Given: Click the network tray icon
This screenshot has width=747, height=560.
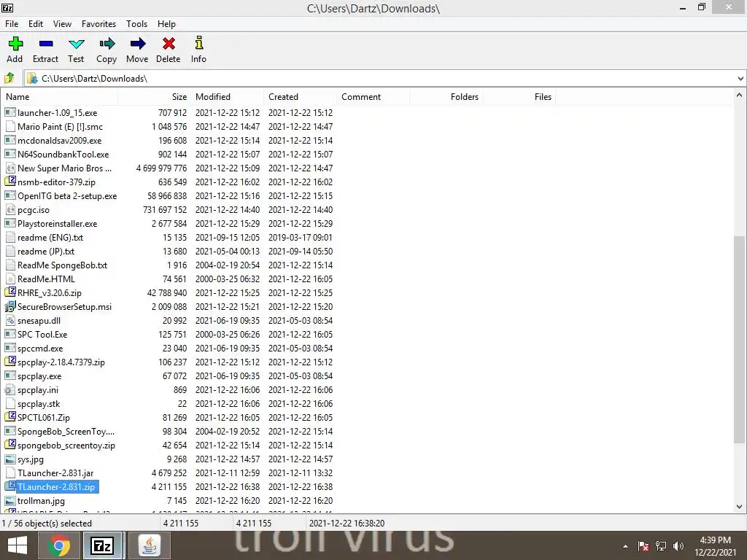Looking at the screenshot, I should 661,546.
